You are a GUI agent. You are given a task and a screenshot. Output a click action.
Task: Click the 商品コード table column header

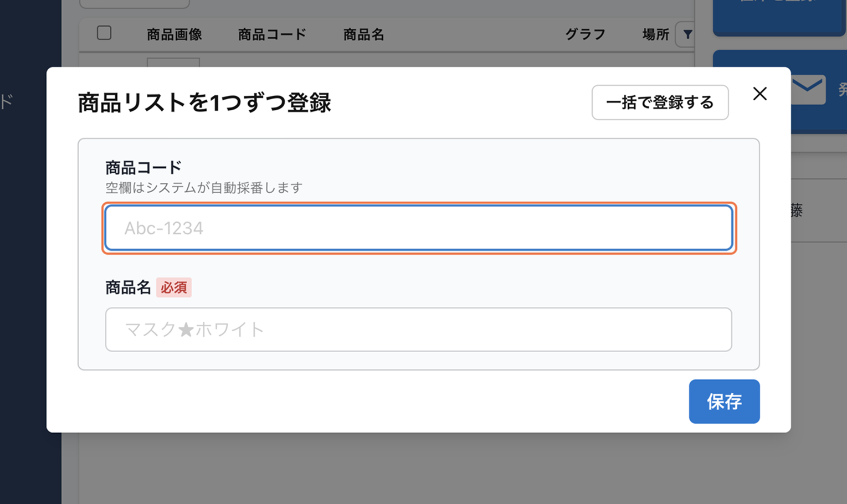click(x=272, y=35)
